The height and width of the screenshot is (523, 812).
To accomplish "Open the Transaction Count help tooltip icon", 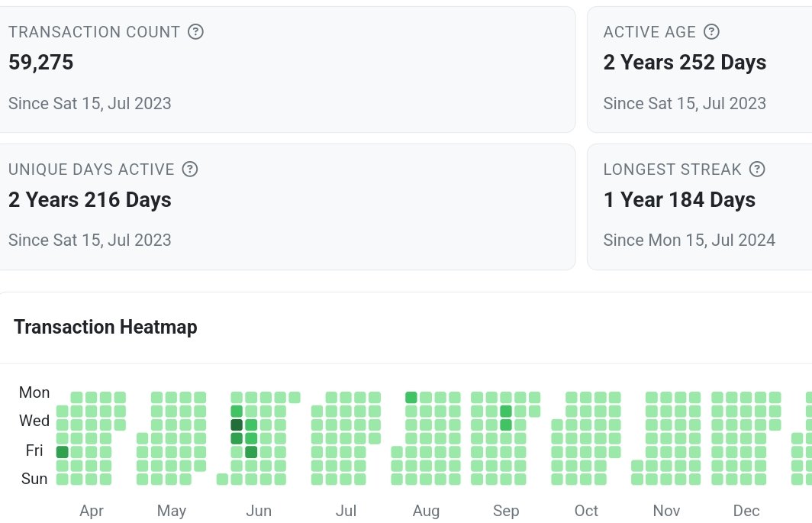I will pos(195,32).
